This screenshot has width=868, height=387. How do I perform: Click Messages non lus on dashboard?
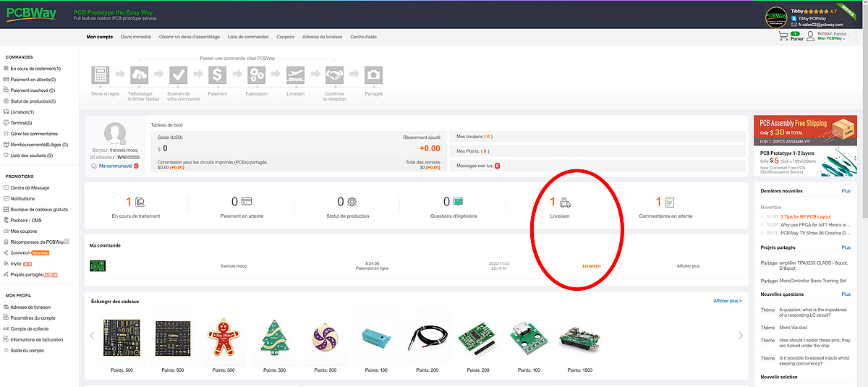click(x=477, y=166)
